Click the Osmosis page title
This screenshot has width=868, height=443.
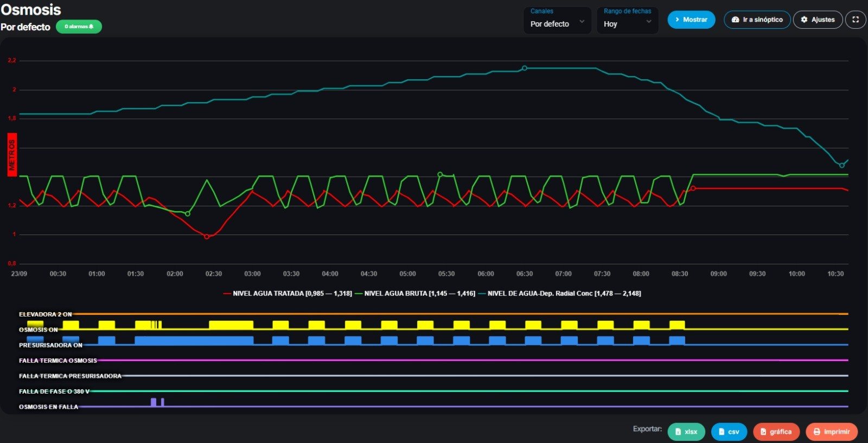(x=31, y=10)
